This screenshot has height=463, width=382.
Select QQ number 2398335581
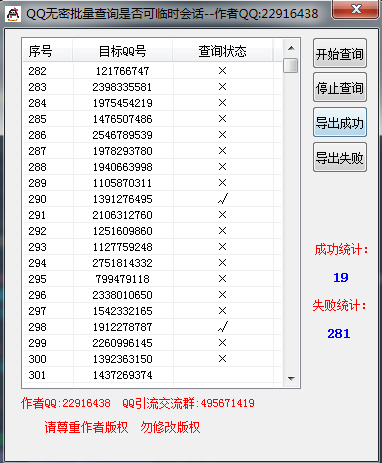(123, 87)
